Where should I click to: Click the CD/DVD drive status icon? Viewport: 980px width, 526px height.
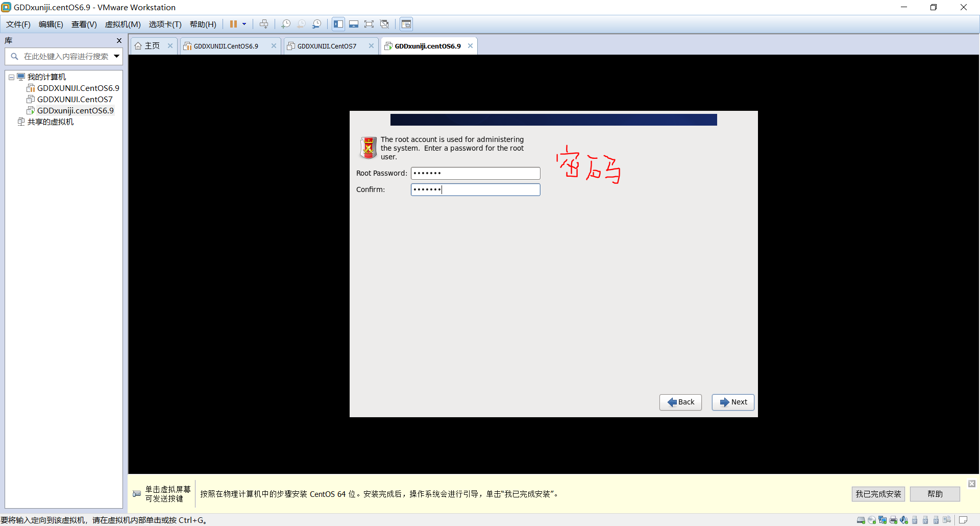pyautogui.click(x=872, y=520)
